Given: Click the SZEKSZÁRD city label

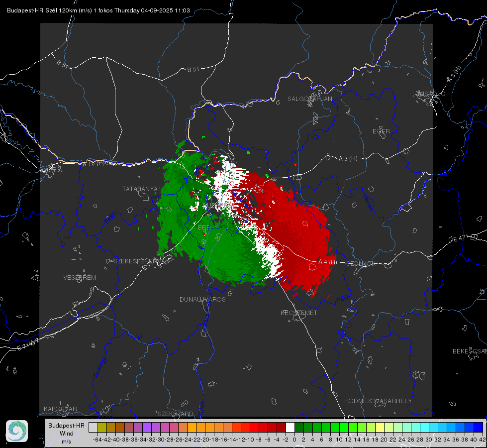Looking at the screenshot, I should click(x=176, y=414).
